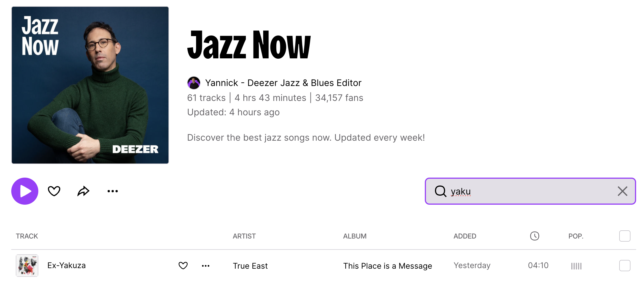This screenshot has width=644, height=287.
Task: Sort by ALBUM column header
Action: tap(355, 236)
